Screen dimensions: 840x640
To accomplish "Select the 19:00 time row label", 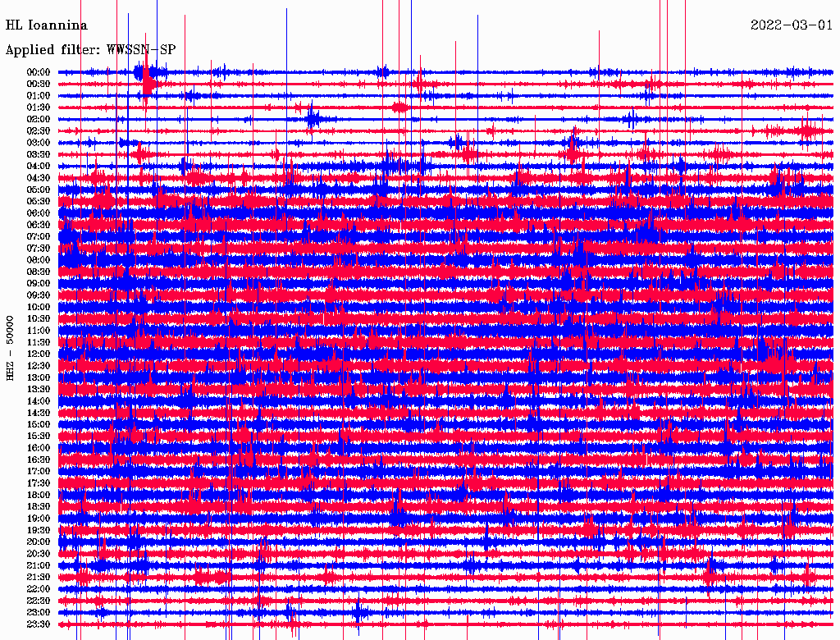I will coord(39,519).
